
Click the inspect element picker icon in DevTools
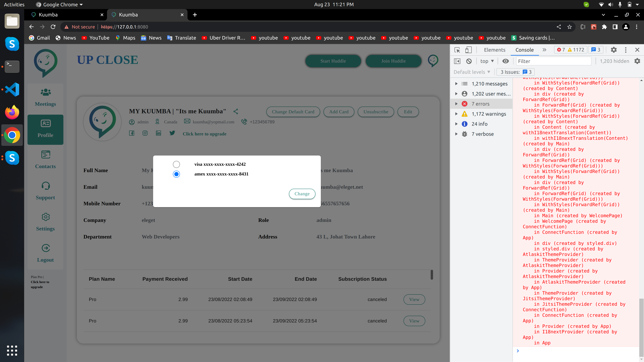click(x=457, y=50)
